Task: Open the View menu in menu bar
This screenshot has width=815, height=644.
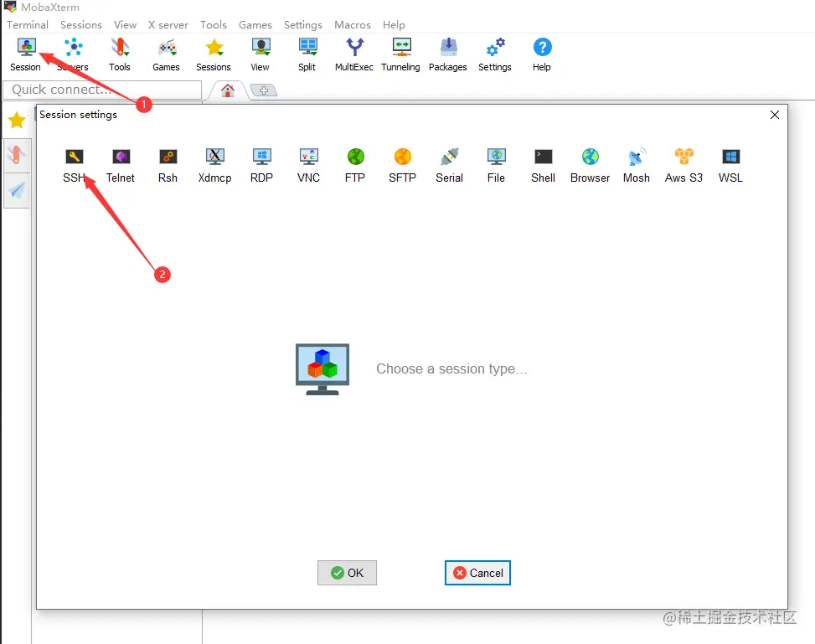Action: 126,24
